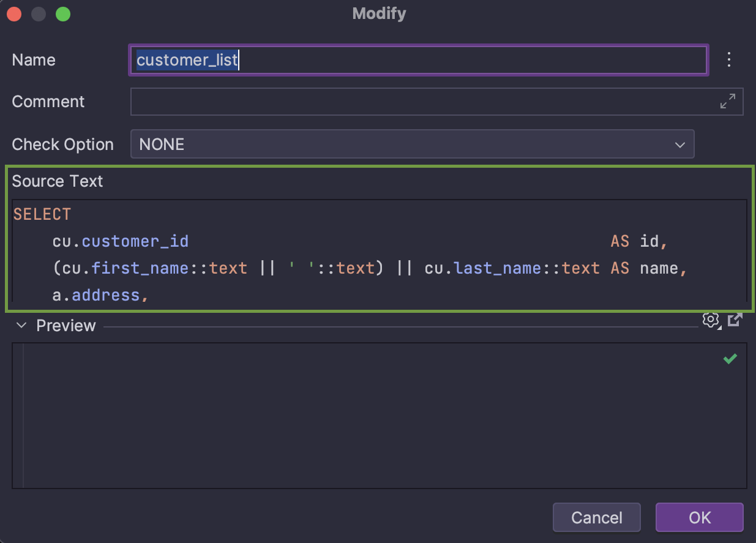
Task: Click the green validation checkmark in Preview
Action: tap(730, 359)
